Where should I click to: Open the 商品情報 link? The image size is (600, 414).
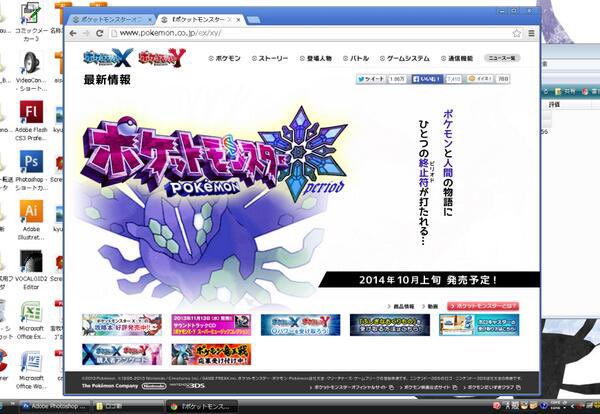coord(401,306)
